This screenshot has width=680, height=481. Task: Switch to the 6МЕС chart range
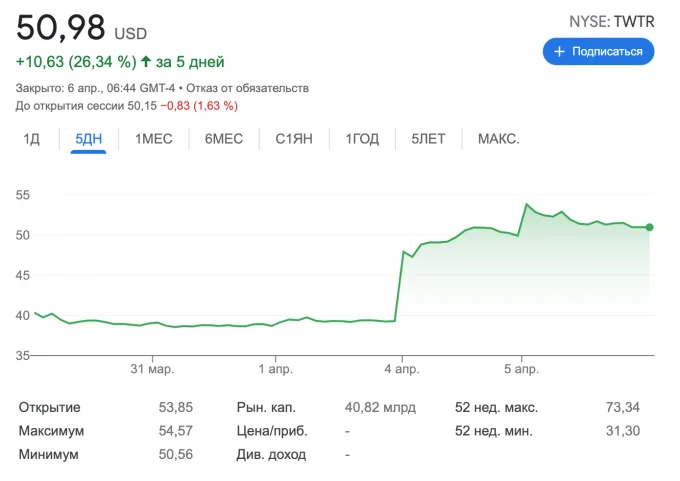[x=224, y=139]
